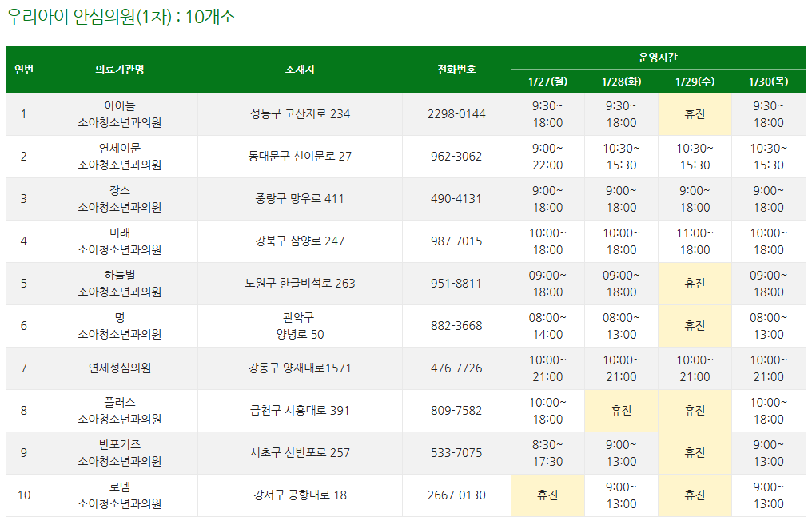
Task: Click phone number 533-7075
Action: pos(456,453)
